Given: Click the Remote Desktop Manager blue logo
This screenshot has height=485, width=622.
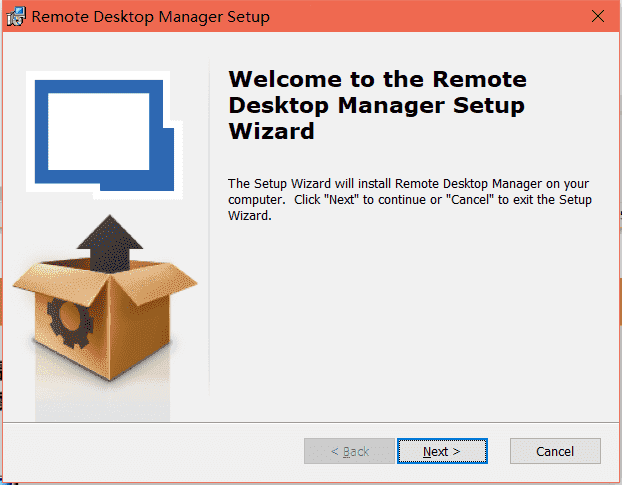Looking at the screenshot, I should point(104,135).
